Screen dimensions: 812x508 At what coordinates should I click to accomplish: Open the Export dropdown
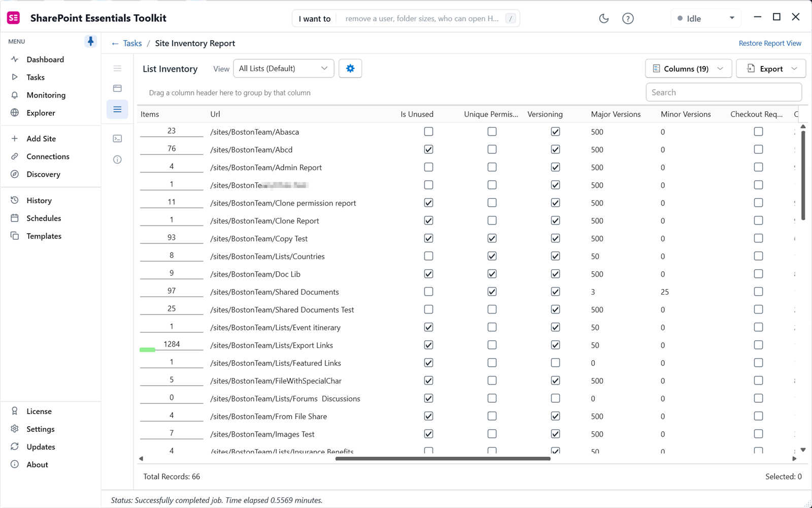click(x=771, y=69)
